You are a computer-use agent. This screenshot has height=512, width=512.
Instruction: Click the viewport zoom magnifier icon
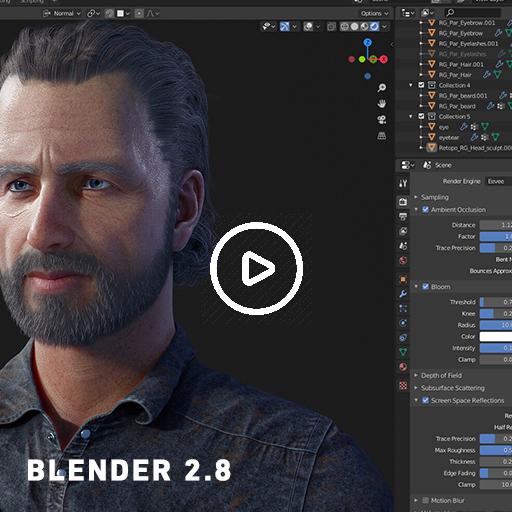[382, 88]
